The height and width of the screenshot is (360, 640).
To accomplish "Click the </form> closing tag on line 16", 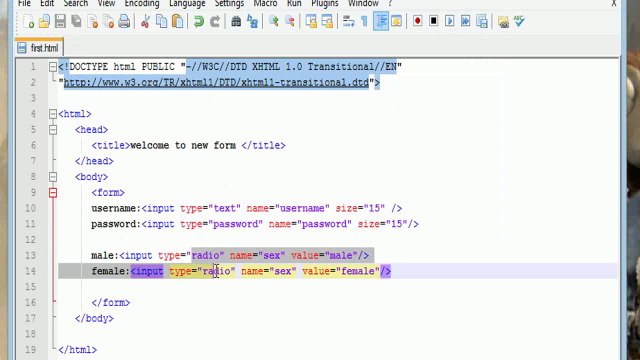I will pyautogui.click(x=111, y=302).
